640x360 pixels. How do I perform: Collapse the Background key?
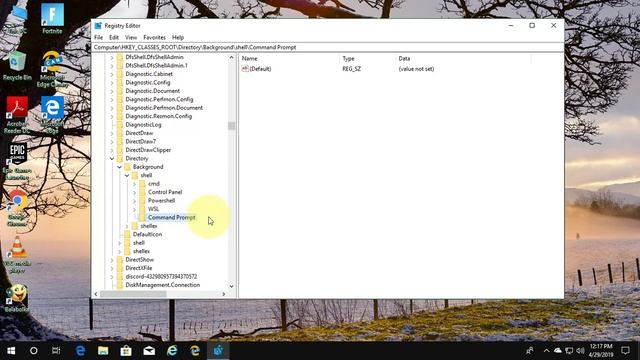coord(120,167)
